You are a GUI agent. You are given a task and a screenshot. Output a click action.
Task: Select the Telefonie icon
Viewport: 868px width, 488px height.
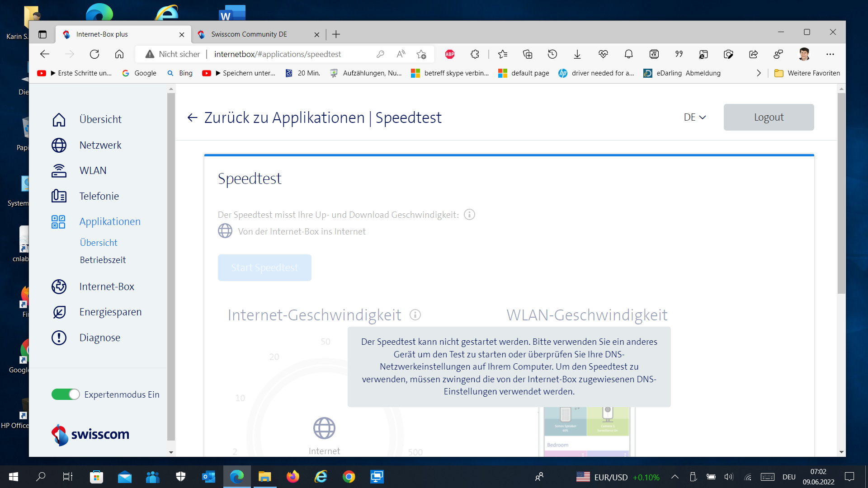pos(59,196)
